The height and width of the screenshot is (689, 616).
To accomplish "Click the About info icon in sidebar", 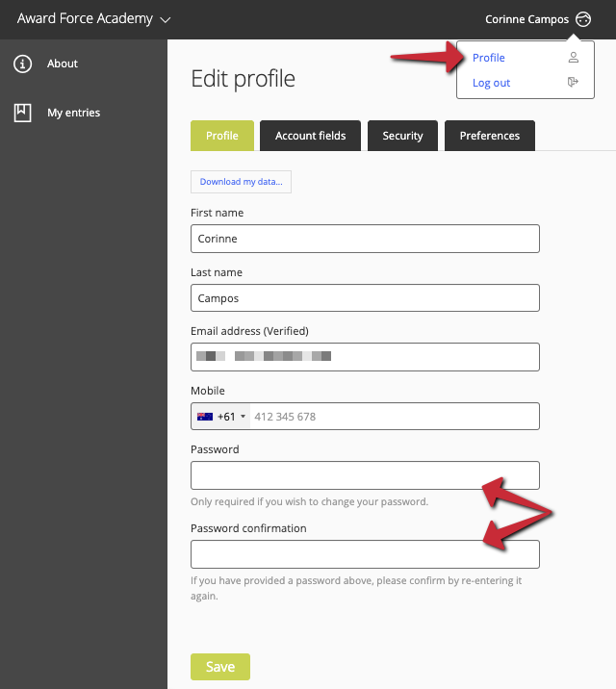I will point(22,64).
